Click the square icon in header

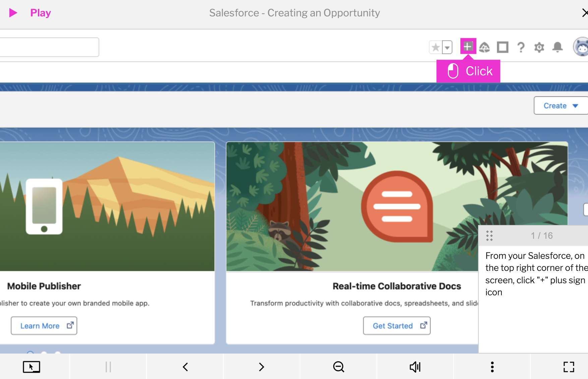503,47
